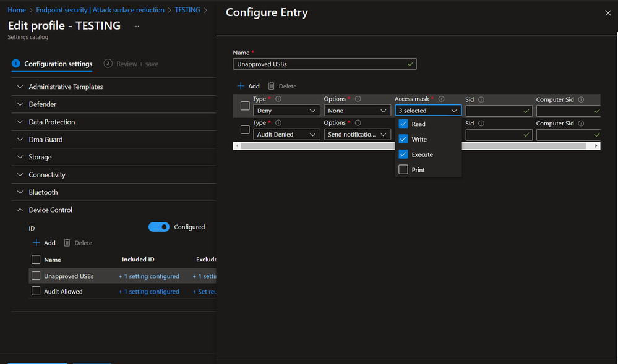Viewport: 618px width, 364px height.
Task: Click the Sid info icon in the Audit Denied row
Action: pyautogui.click(x=481, y=124)
